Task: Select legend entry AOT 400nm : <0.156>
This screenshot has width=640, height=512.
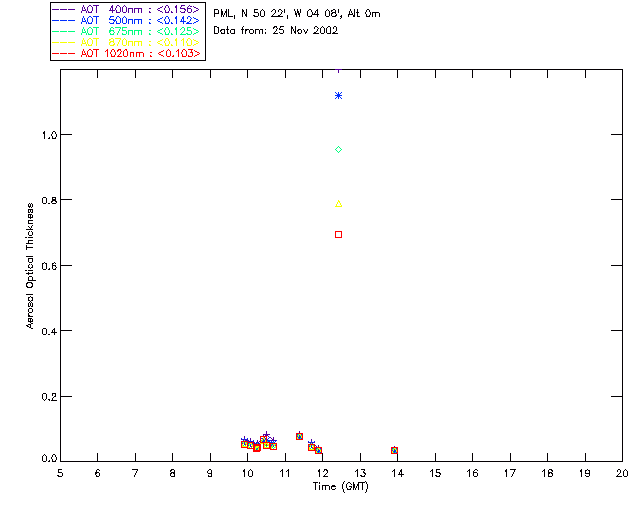Action: [x=126, y=9]
